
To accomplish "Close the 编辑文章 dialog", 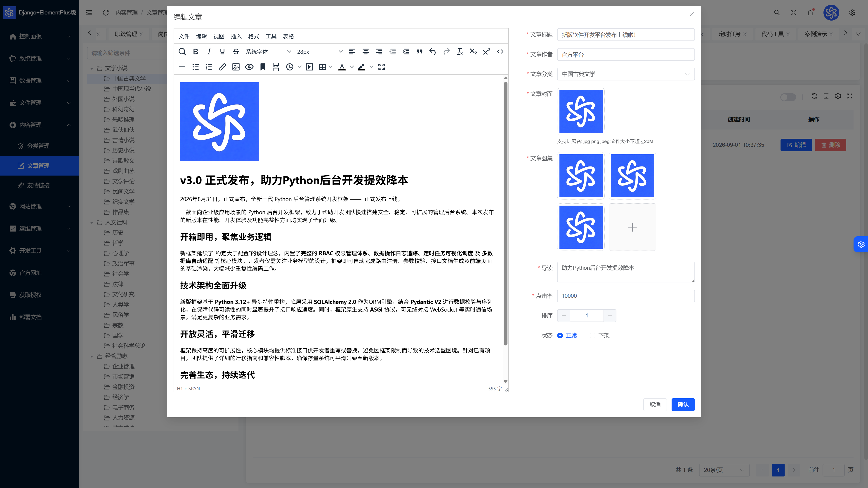I will (x=692, y=14).
